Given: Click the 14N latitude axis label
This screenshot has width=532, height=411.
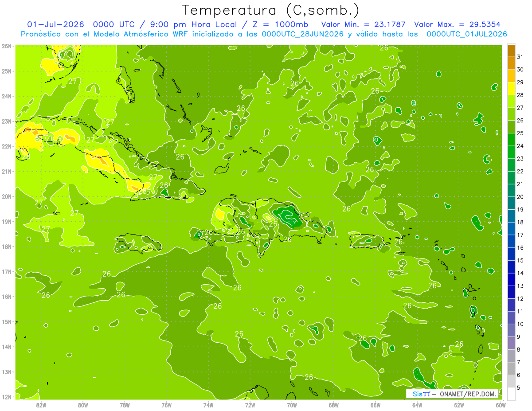Looking at the screenshot, I should [x=7, y=347].
